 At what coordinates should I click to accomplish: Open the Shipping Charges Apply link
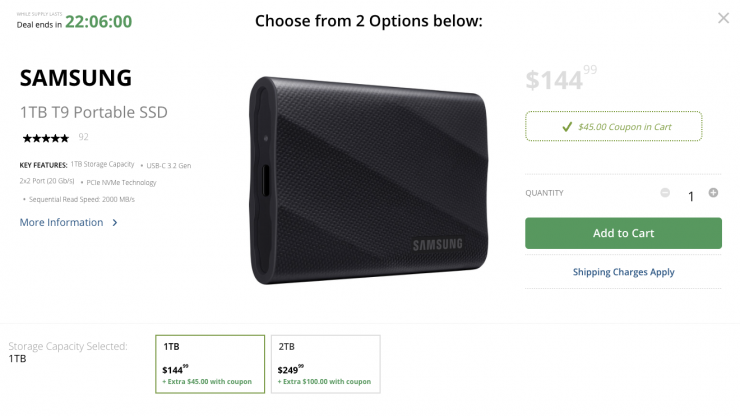pyautogui.click(x=623, y=272)
